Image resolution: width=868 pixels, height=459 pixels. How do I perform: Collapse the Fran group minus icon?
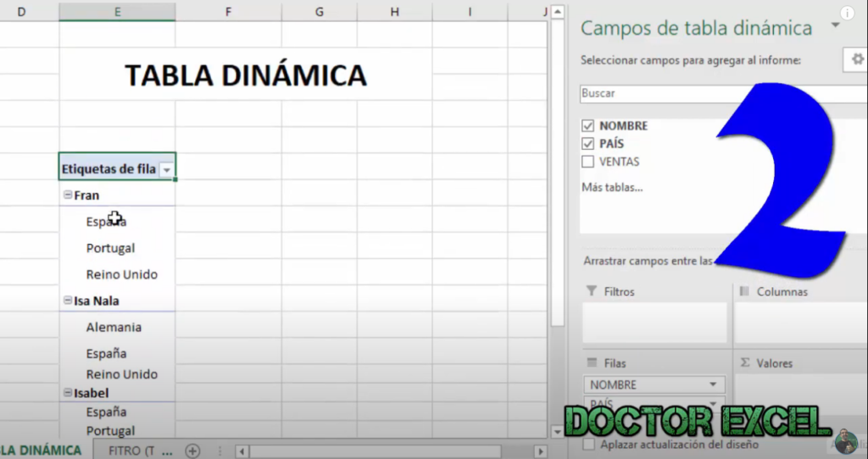[x=68, y=196]
